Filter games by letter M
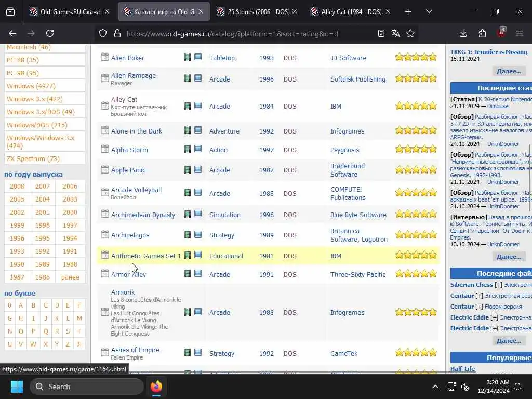 (79, 318)
